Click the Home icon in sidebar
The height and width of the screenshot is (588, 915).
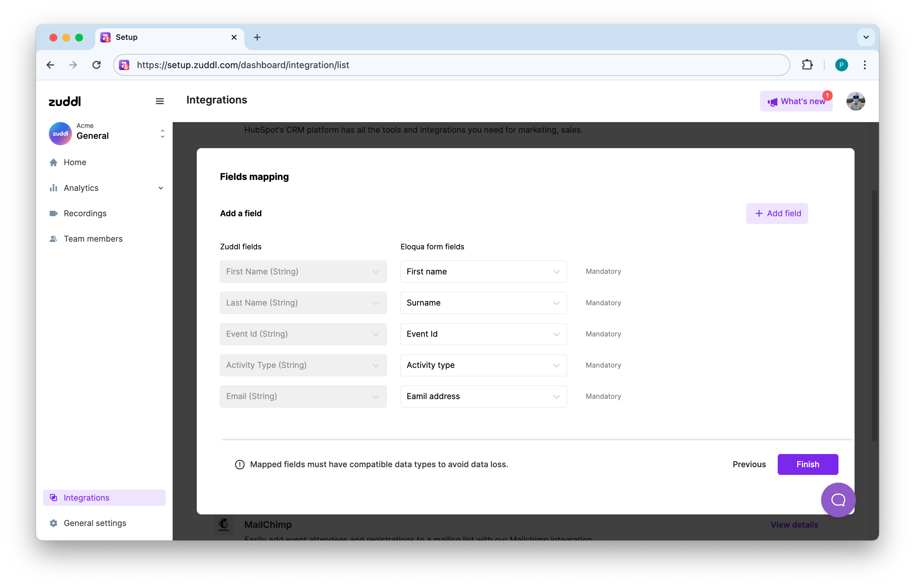point(53,162)
